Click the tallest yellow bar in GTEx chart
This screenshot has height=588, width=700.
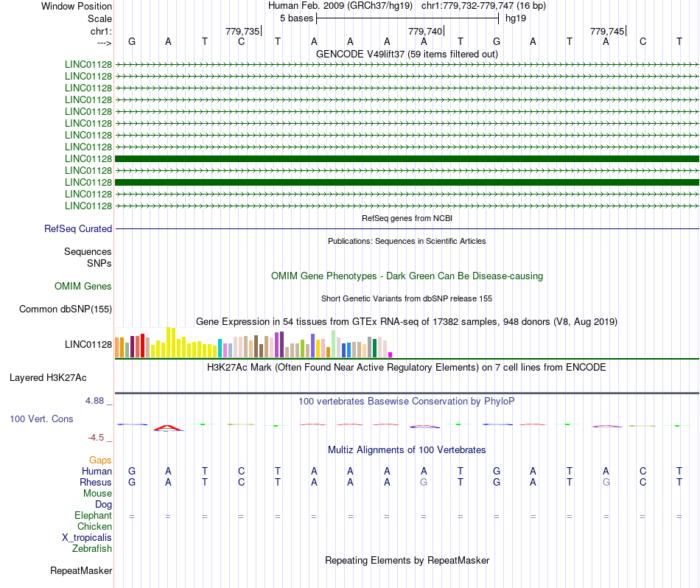pos(169,343)
